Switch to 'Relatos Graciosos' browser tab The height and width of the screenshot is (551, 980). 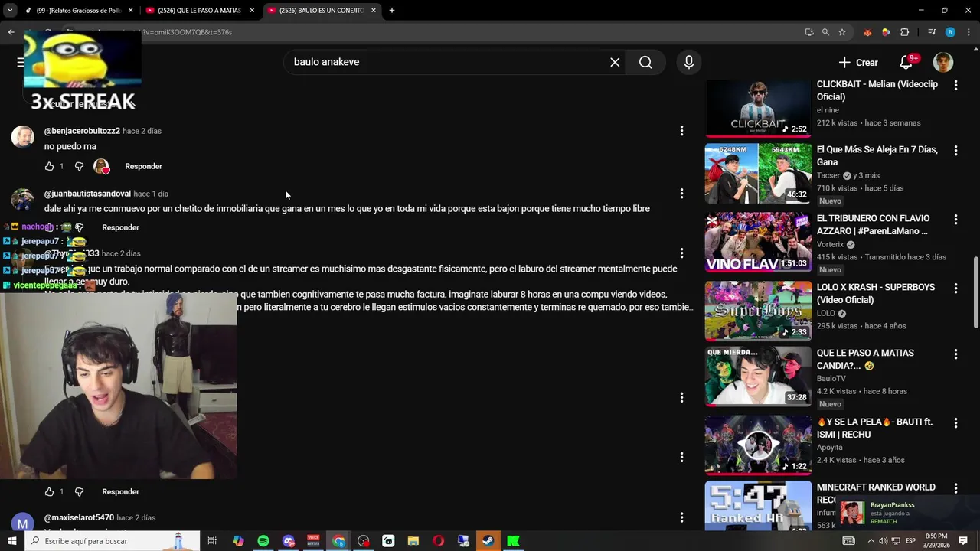click(77, 11)
